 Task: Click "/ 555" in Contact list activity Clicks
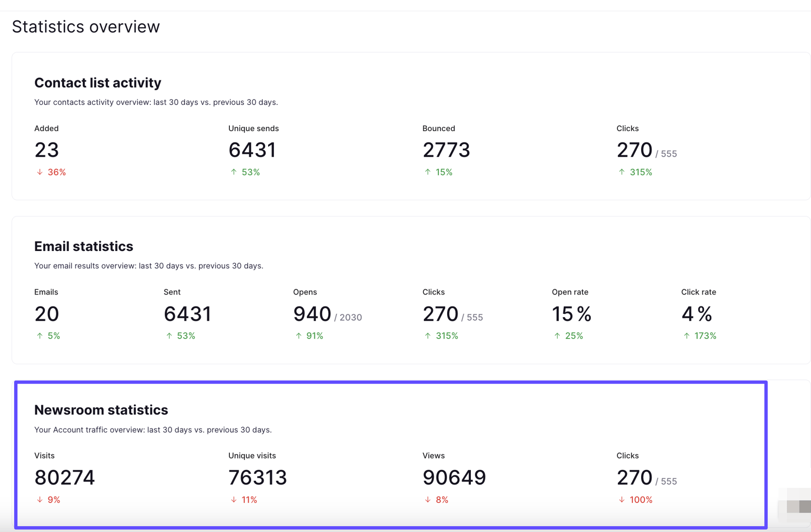[x=666, y=154]
